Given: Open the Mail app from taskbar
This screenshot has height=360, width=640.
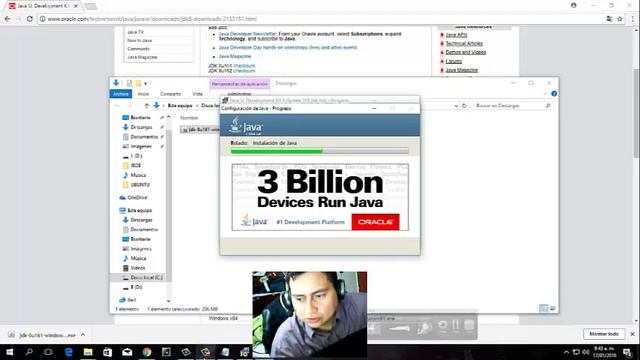Looking at the screenshot, I should coord(127,352).
